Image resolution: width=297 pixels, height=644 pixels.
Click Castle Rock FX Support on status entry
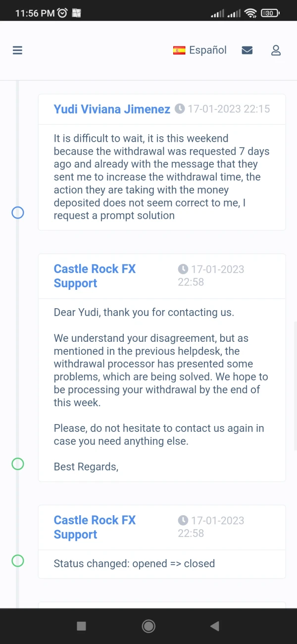pos(95,527)
